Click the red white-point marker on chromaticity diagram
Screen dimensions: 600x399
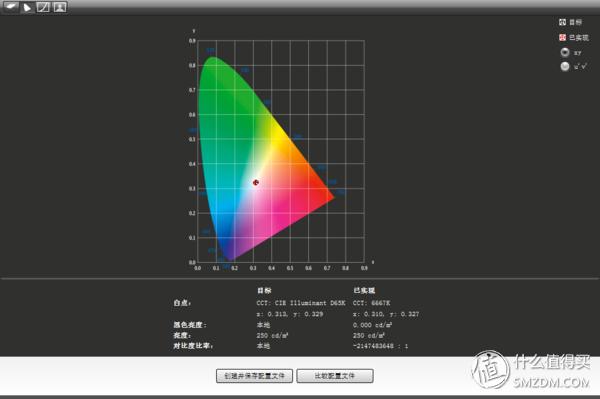[x=256, y=182]
